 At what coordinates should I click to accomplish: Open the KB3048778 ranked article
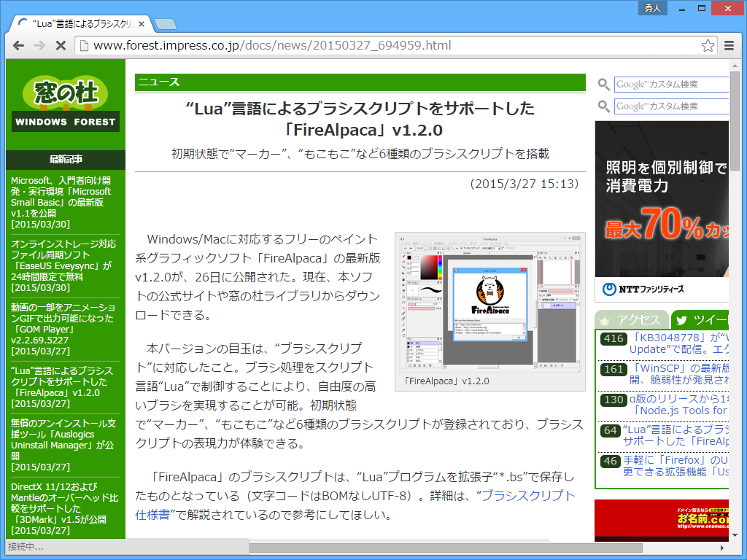(x=679, y=343)
